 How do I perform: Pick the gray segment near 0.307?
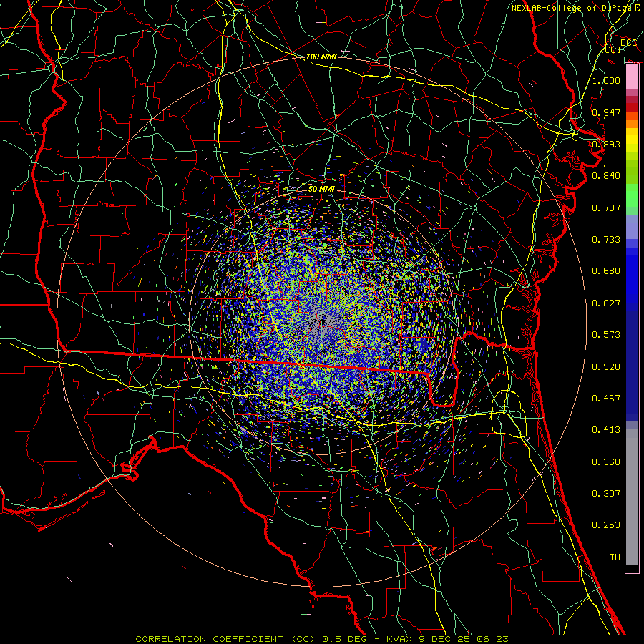(x=632, y=497)
